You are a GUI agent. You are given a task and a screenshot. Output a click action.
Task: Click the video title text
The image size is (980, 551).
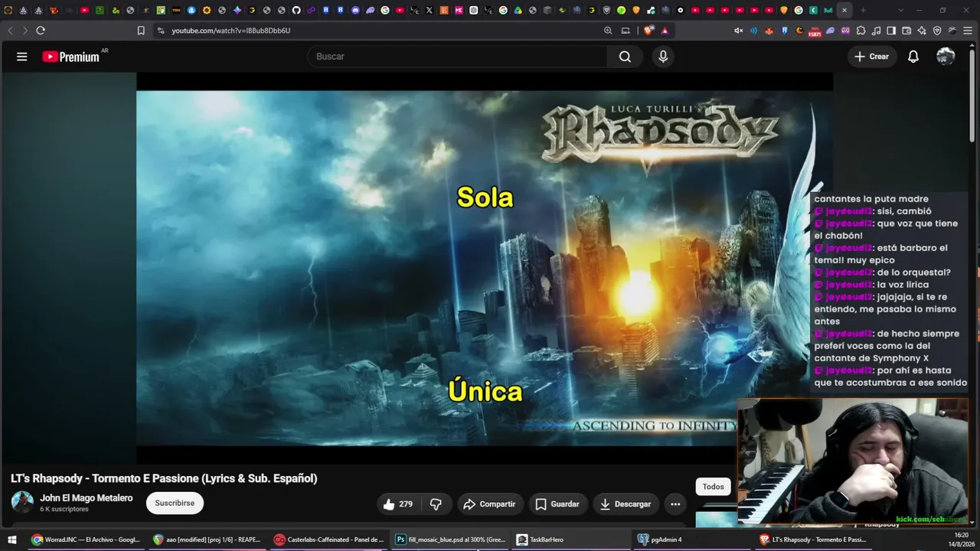164,478
